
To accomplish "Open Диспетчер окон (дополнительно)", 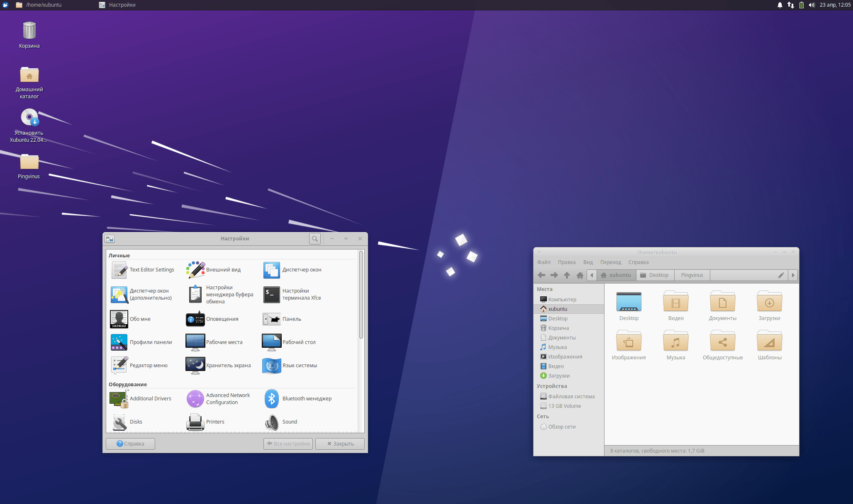I will pyautogui.click(x=141, y=294).
